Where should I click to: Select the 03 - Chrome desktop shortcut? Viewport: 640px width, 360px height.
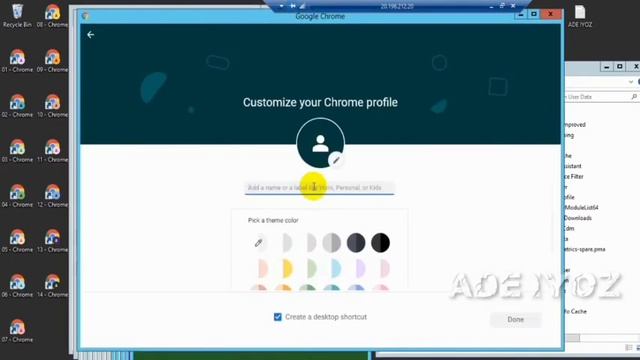17,151
